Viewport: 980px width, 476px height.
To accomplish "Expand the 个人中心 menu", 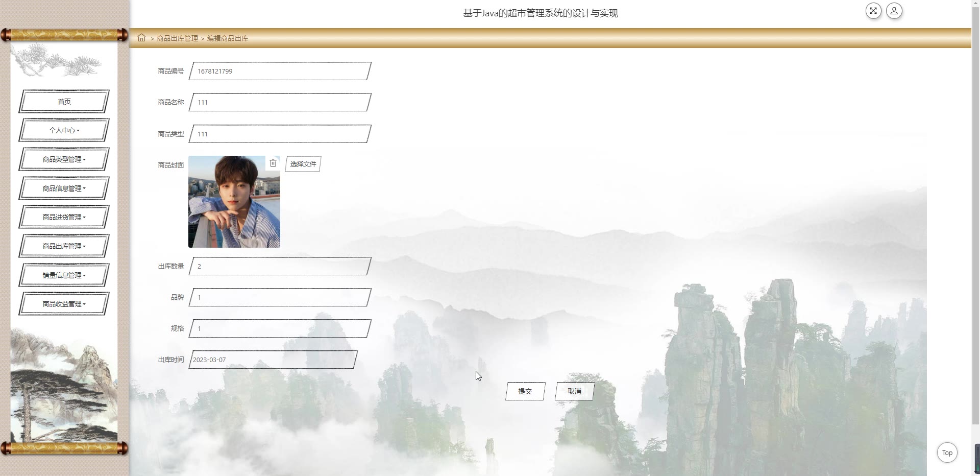I will point(64,130).
